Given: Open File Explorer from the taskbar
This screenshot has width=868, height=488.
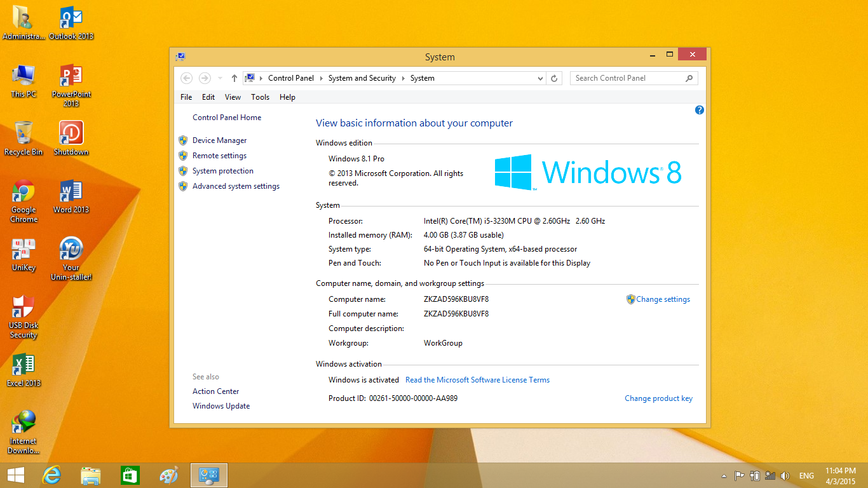Looking at the screenshot, I should pos(91,475).
